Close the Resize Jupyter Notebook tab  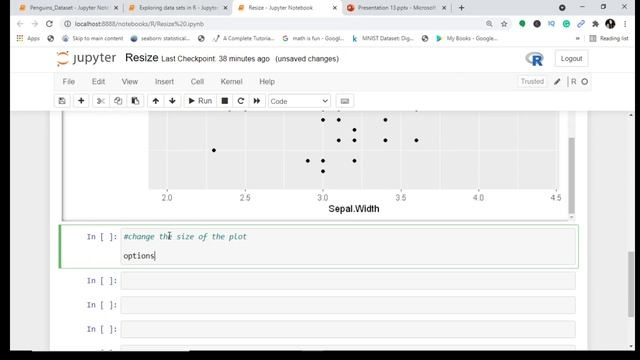tap(335, 8)
